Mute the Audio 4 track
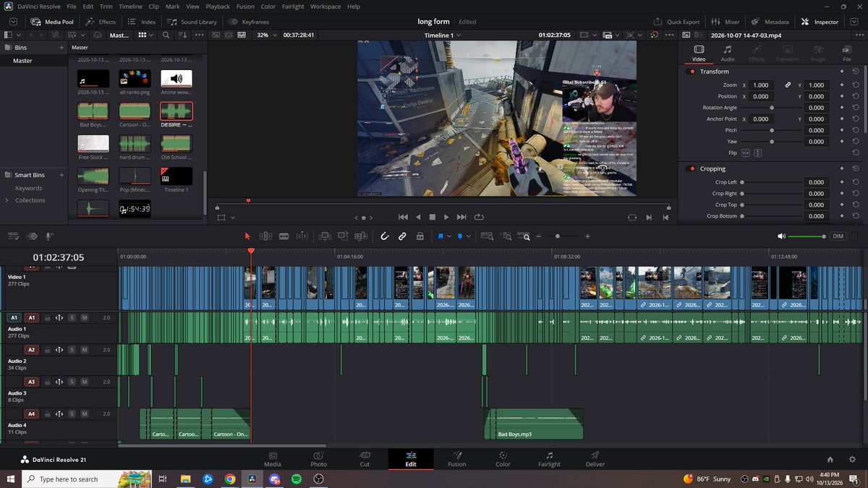Screen dimensions: 868x488 pos(84,414)
